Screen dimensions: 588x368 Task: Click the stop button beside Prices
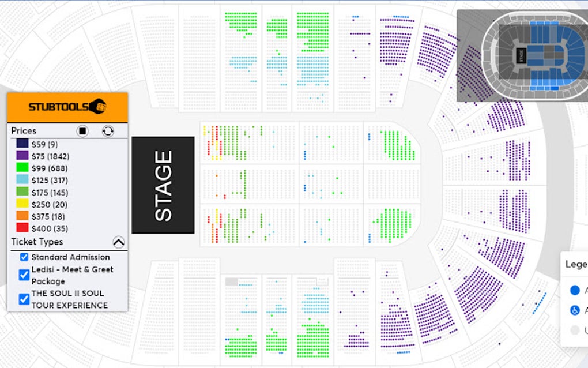pos(83,131)
